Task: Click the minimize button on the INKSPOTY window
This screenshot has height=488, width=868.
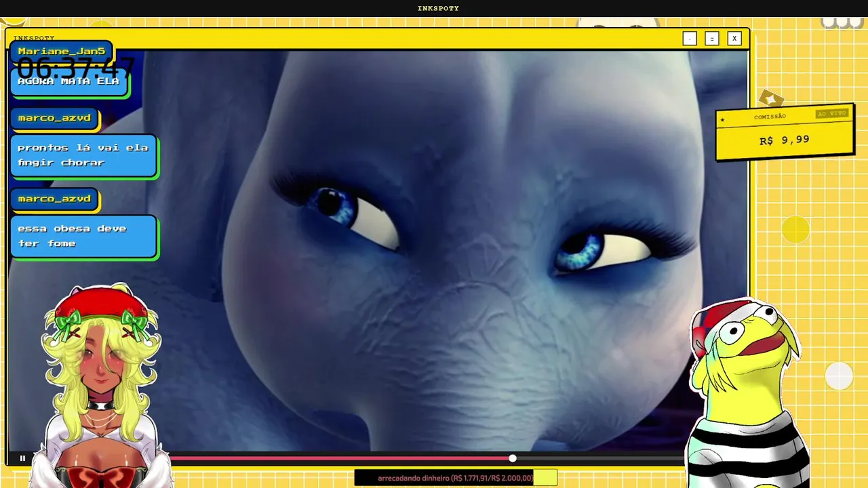Action: click(x=690, y=39)
